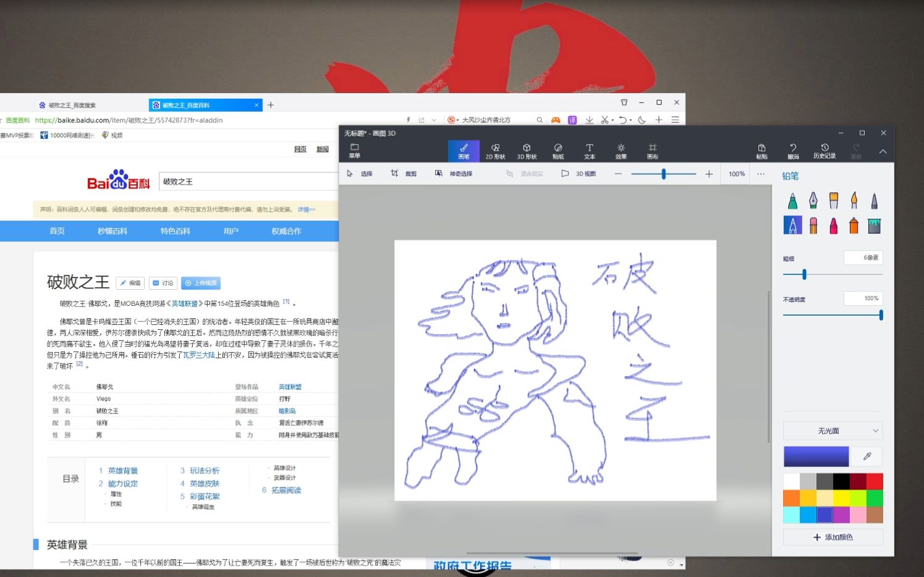Zoom out with the minus button
The width and height of the screenshot is (924, 577).
pos(617,174)
